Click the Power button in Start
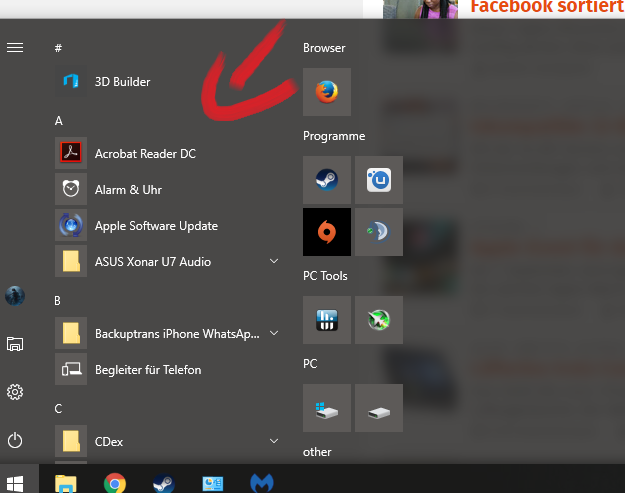The width and height of the screenshot is (625, 493). 15,440
